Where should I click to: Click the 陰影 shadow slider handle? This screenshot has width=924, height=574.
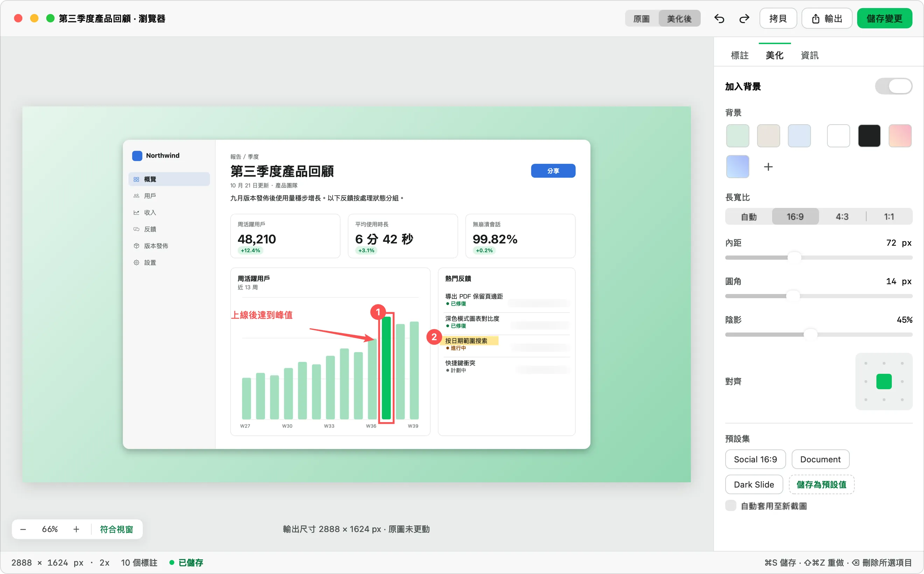coord(810,335)
